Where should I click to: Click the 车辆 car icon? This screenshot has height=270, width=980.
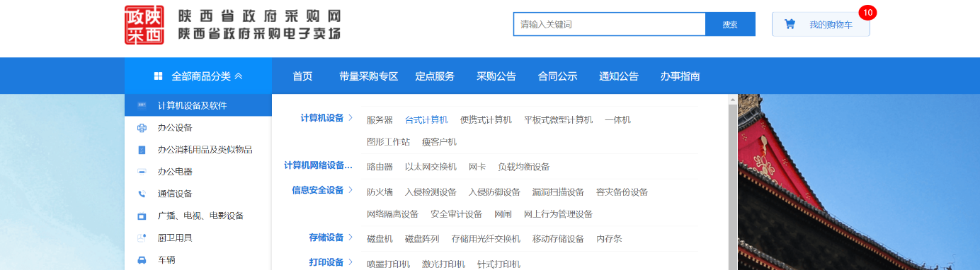[142, 259]
